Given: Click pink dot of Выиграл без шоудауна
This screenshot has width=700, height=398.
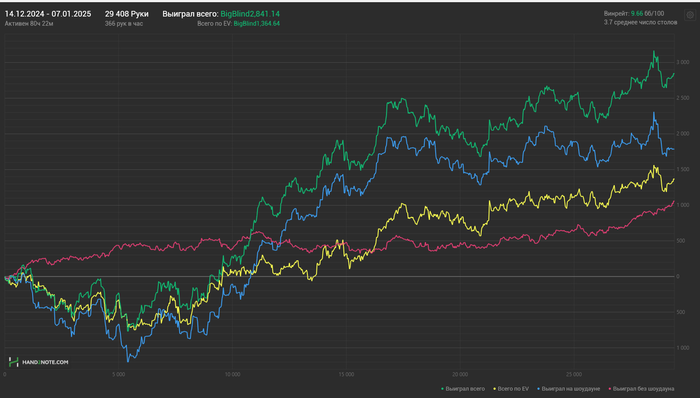Looking at the screenshot, I should coord(610,389).
